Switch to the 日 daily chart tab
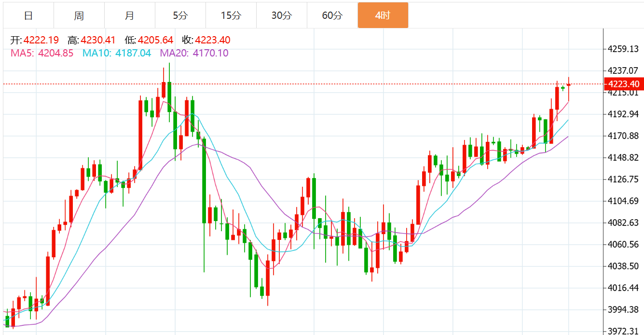The width and height of the screenshot is (644, 335). point(28,15)
